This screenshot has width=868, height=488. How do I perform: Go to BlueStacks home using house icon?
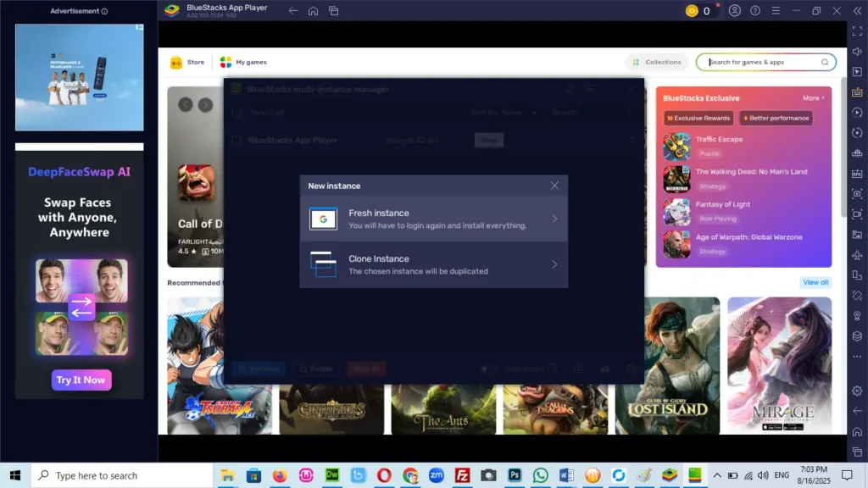point(314,11)
